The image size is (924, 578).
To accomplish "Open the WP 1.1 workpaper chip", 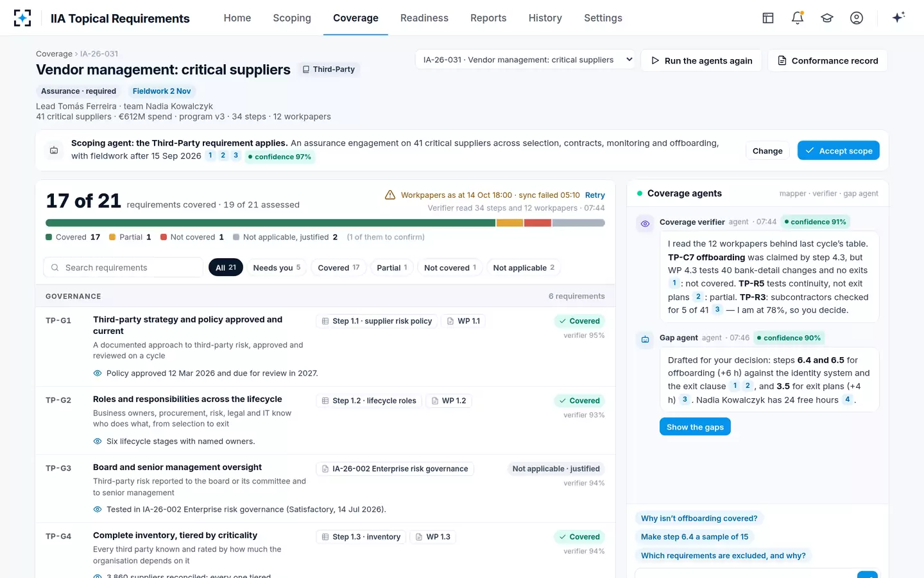I will (x=463, y=321).
